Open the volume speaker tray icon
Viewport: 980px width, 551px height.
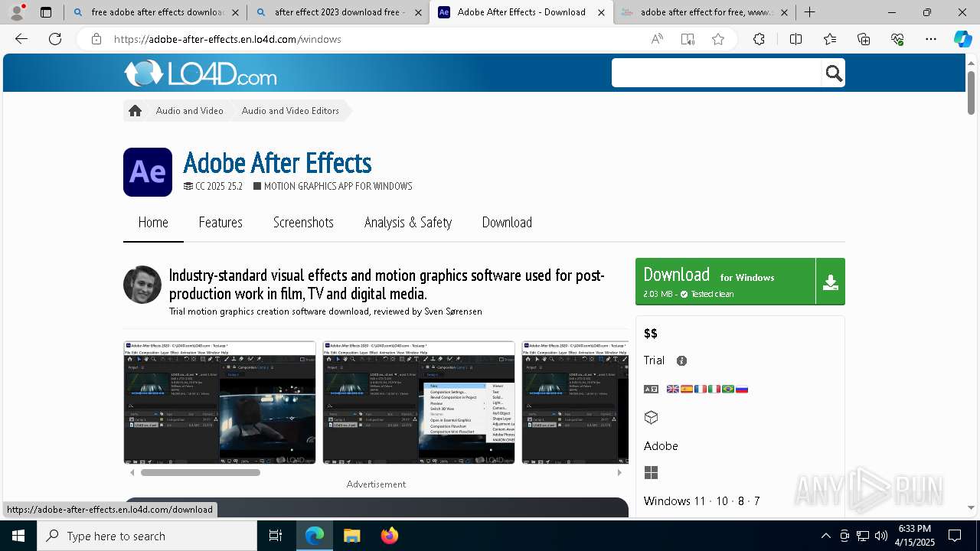tap(880, 536)
